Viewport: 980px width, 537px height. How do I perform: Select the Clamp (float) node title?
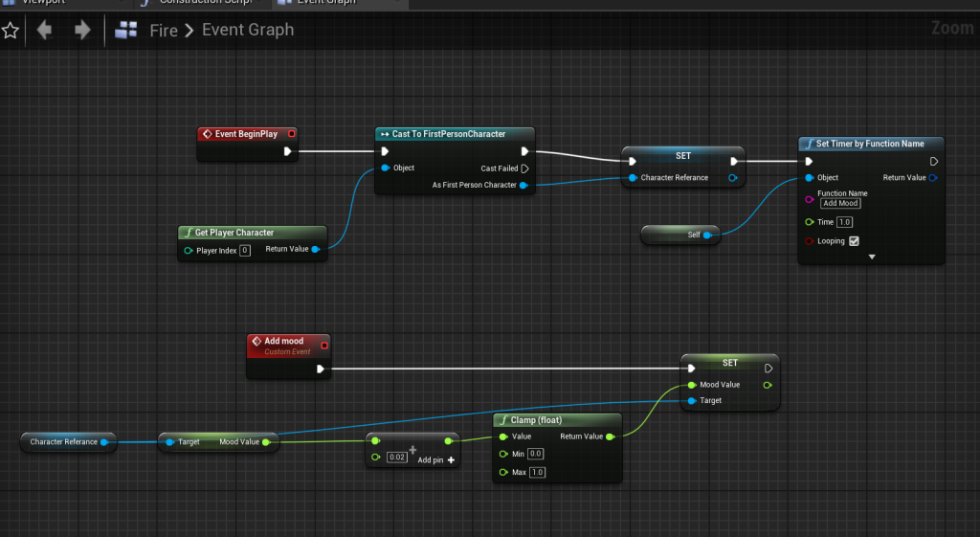pos(536,420)
